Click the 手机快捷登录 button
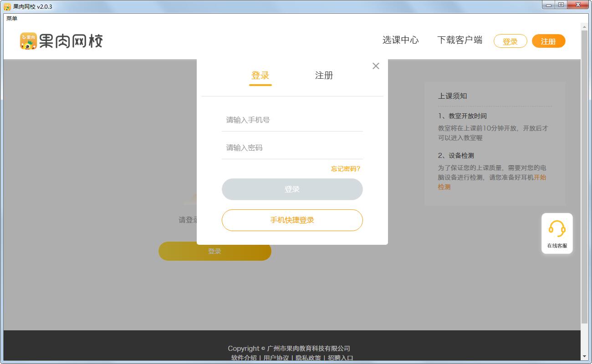The height and width of the screenshot is (364, 592). [292, 220]
